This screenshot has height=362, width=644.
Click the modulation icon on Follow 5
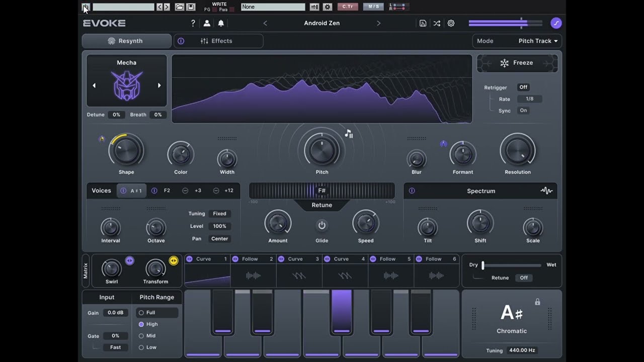[373, 259]
